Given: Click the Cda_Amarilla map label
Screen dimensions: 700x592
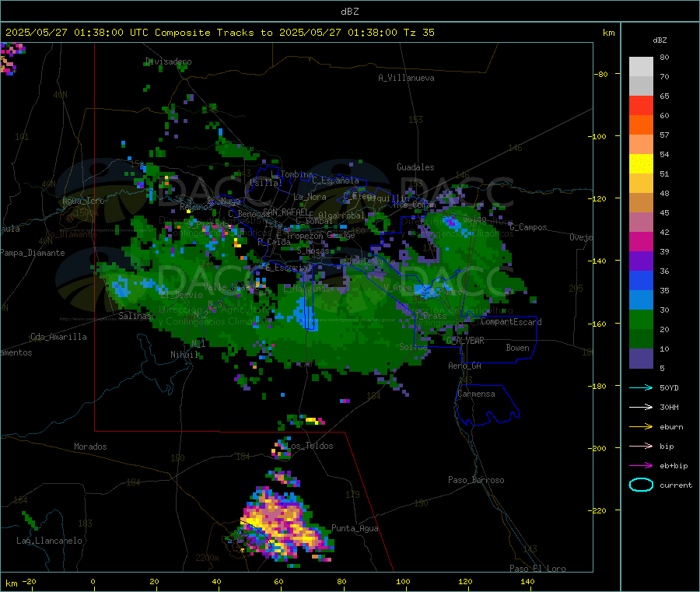Looking at the screenshot, I should [58, 337].
